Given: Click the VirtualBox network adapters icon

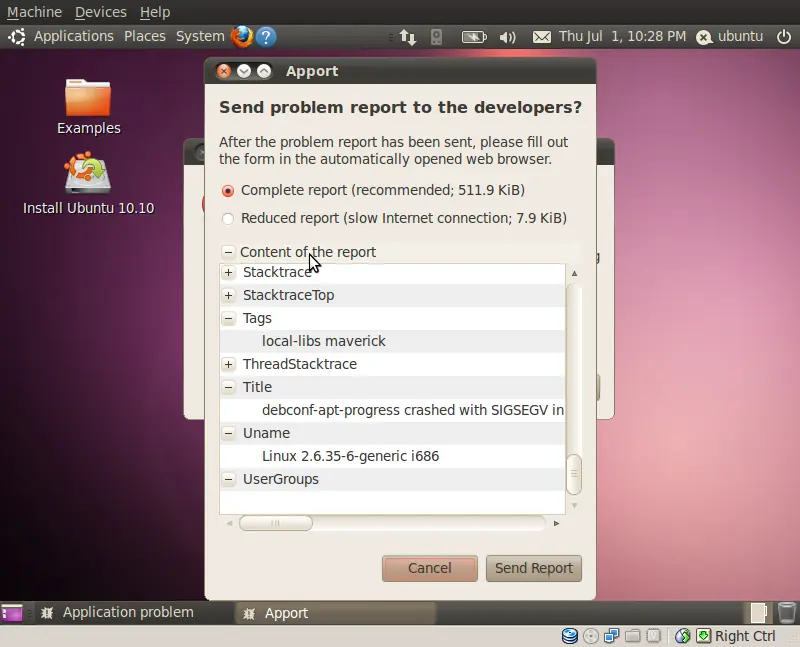Looking at the screenshot, I should tap(611, 636).
